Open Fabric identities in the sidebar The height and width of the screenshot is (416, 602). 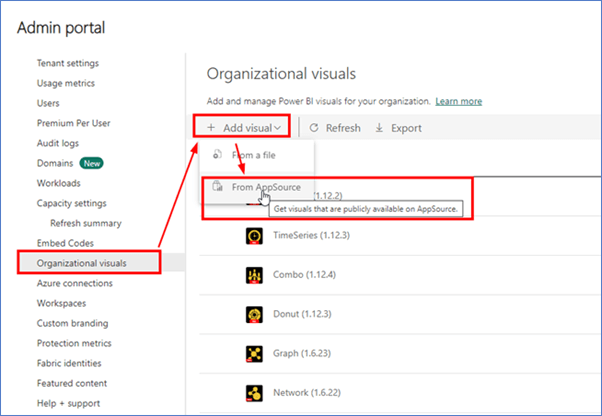click(69, 363)
